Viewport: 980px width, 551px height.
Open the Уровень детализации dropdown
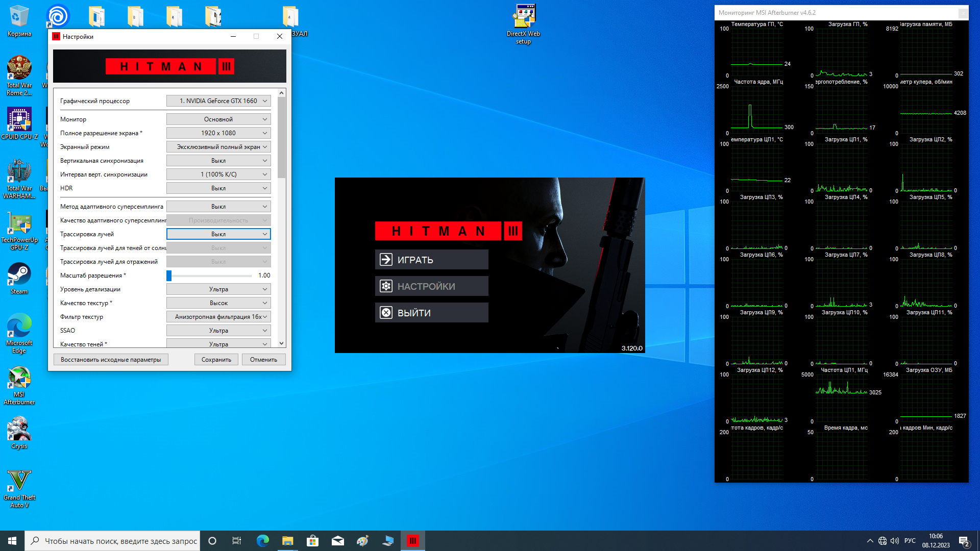click(x=218, y=289)
